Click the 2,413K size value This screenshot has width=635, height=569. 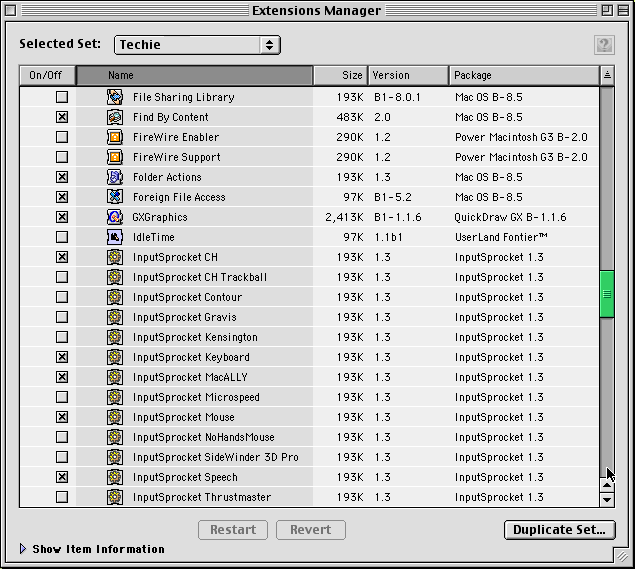(x=344, y=217)
